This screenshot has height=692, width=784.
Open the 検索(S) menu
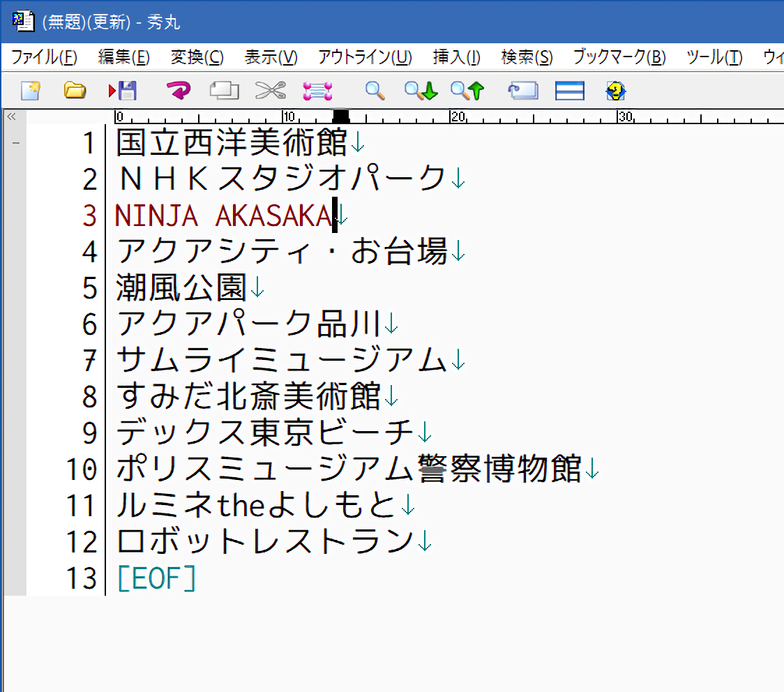click(527, 57)
